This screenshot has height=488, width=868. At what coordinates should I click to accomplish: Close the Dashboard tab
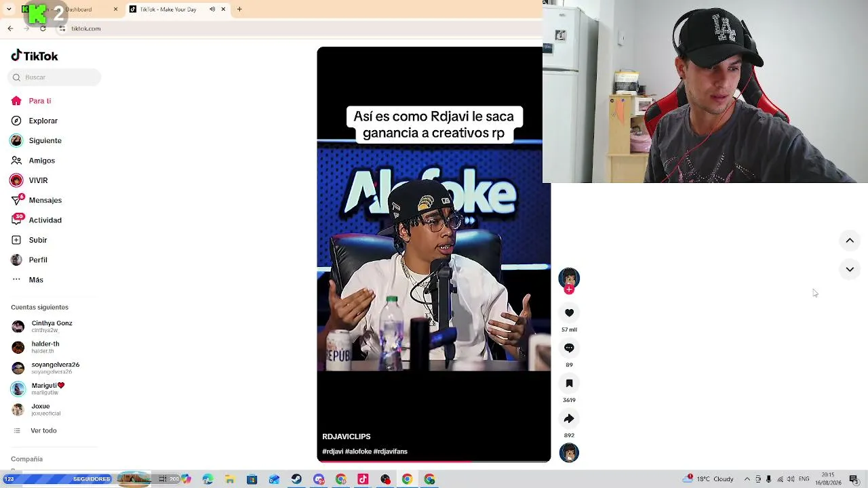pyautogui.click(x=115, y=9)
